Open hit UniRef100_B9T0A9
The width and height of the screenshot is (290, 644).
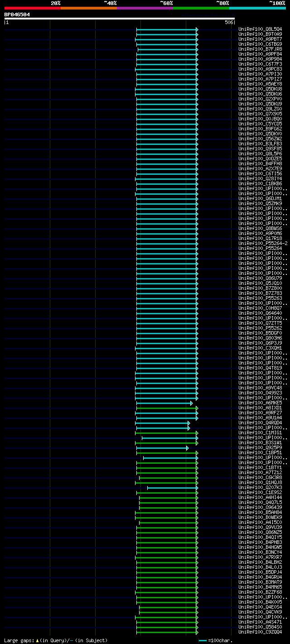260,34
